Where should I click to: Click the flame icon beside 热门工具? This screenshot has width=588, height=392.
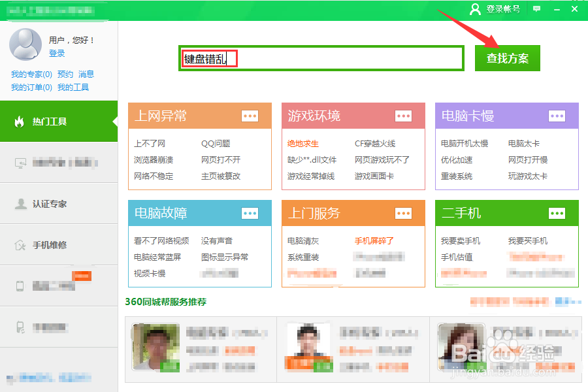(20, 122)
